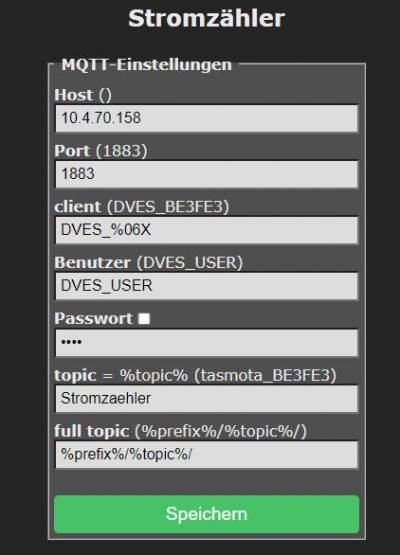Select the full topic field with %prefix%/%topic%/
400x555 pixels.
207,454
